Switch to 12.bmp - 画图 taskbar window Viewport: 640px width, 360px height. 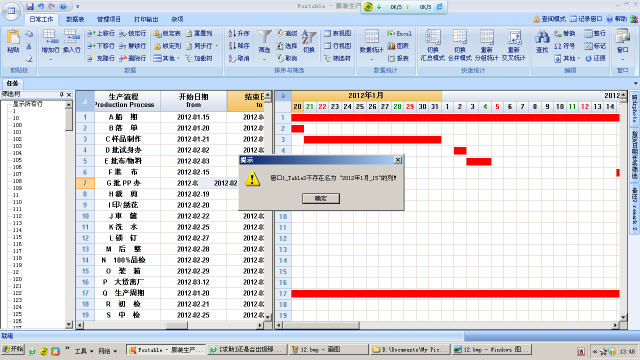pyautogui.click(x=328, y=349)
